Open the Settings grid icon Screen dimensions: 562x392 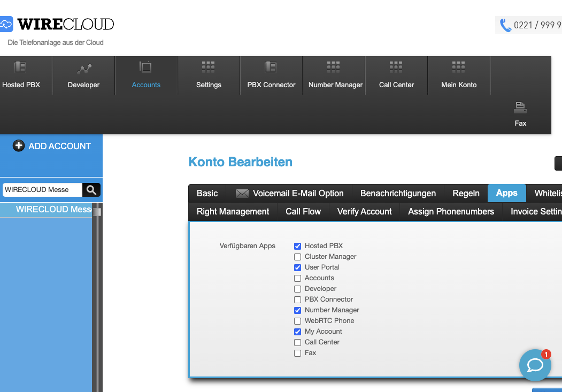coord(208,67)
